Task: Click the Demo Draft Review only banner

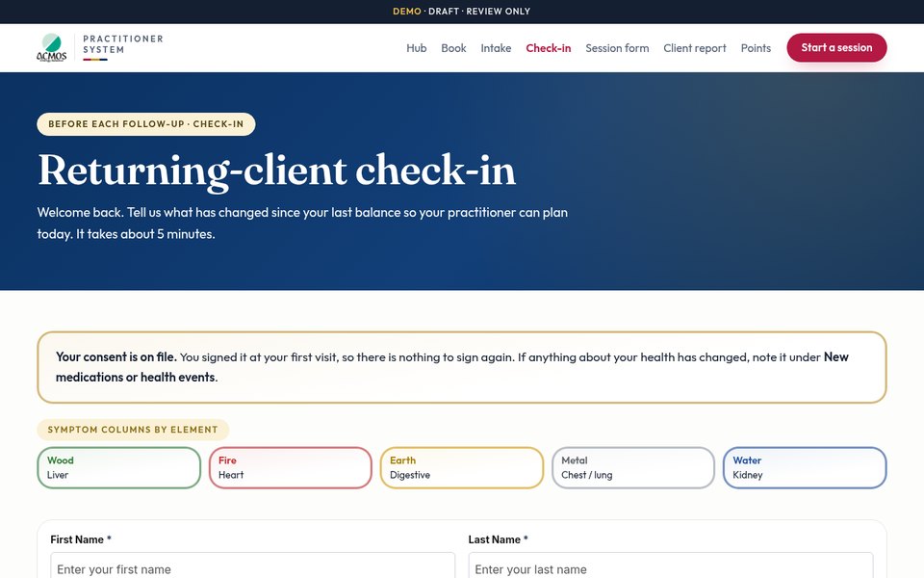Action: (x=462, y=12)
